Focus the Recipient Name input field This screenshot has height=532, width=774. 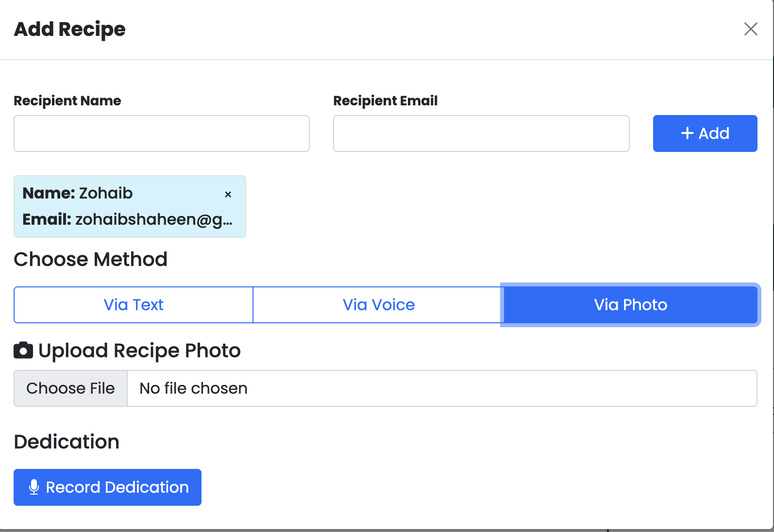click(x=162, y=133)
